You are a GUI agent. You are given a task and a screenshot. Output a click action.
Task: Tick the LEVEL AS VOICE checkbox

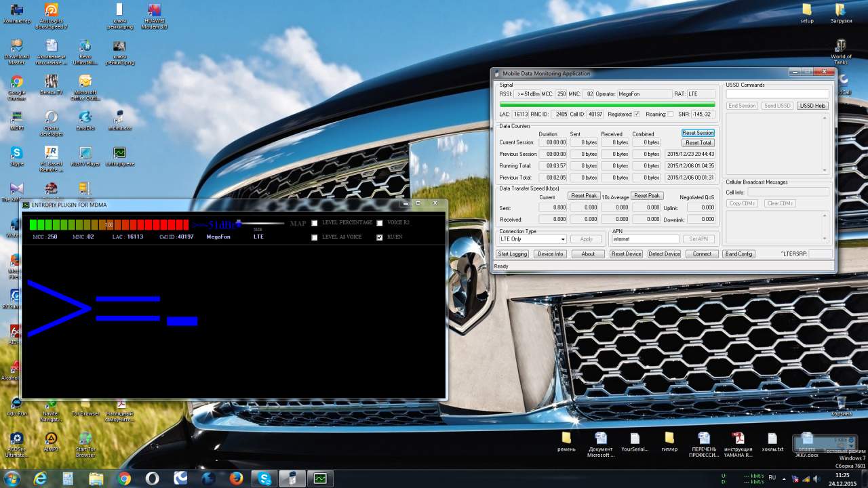click(x=315, y=237)
